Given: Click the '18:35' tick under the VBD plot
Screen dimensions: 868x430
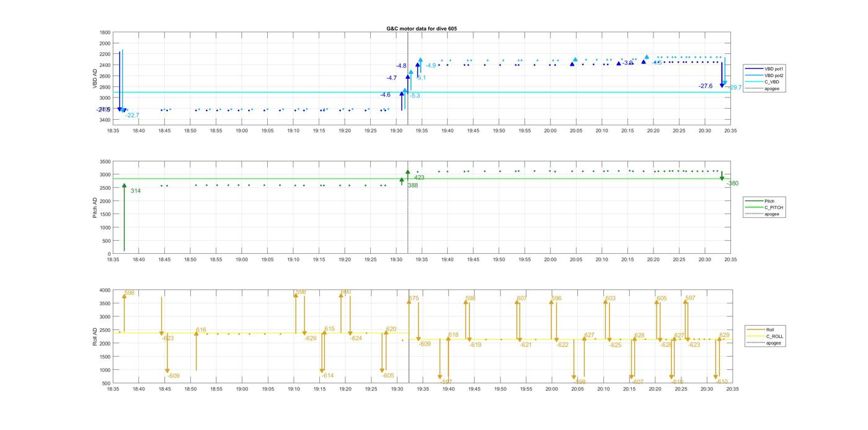Looking at the screenshot, I should tap(113, 131).
